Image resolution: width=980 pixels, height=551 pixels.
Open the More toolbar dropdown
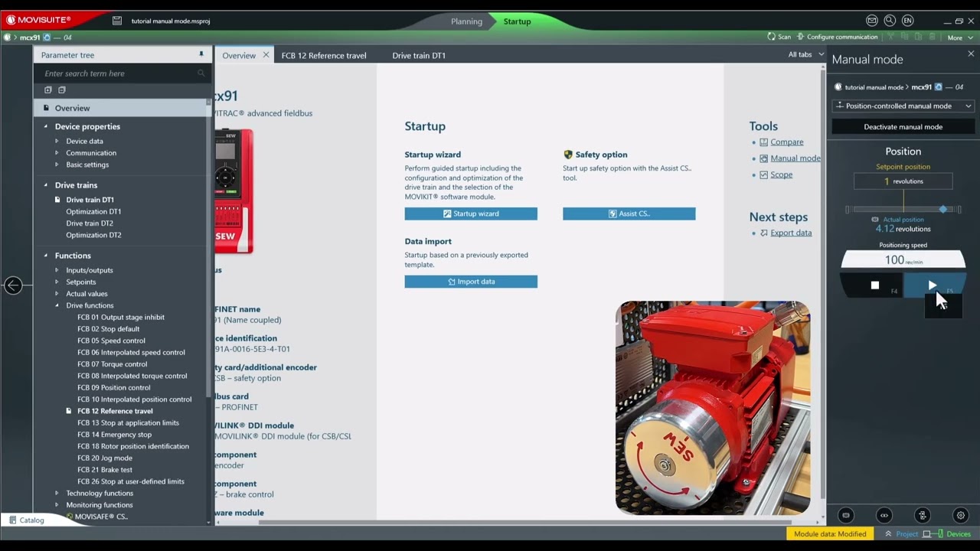click(x=960, y=37)
